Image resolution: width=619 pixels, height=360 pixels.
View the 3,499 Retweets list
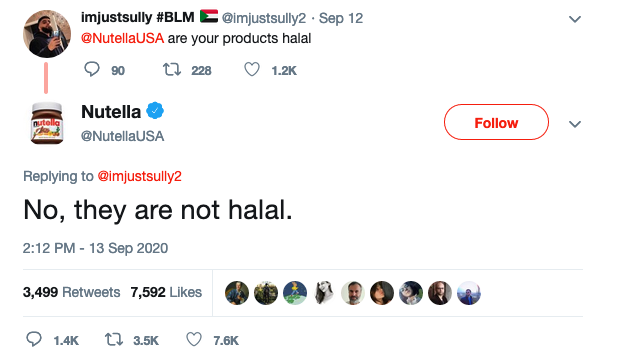71,292
